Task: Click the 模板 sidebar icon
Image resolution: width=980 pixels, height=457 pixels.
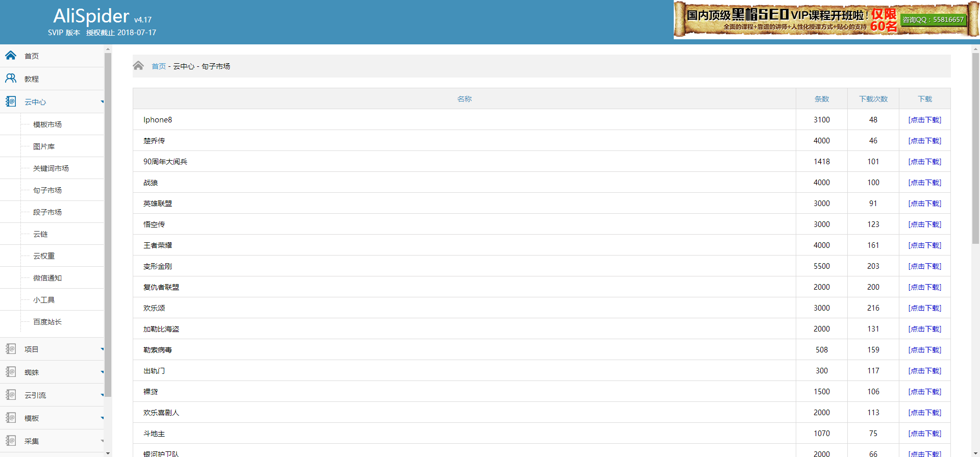Action: click(x=11, y=418)
